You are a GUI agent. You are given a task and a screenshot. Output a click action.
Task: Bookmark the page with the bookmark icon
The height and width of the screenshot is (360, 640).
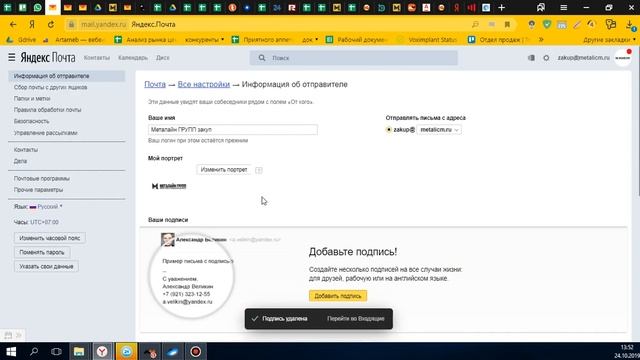point(507,24)
